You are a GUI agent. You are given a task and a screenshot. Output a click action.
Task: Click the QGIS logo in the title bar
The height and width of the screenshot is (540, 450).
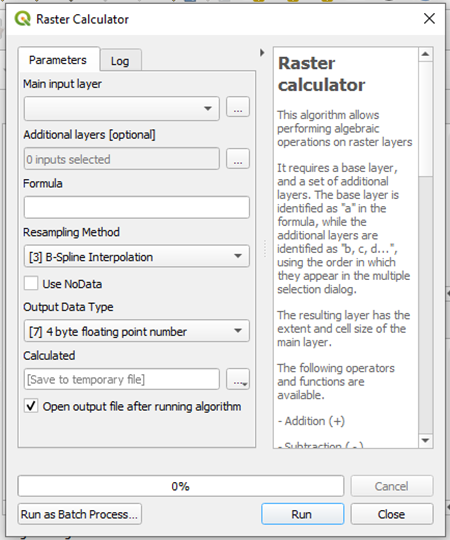pyautogui.click(x=23, y=19)
